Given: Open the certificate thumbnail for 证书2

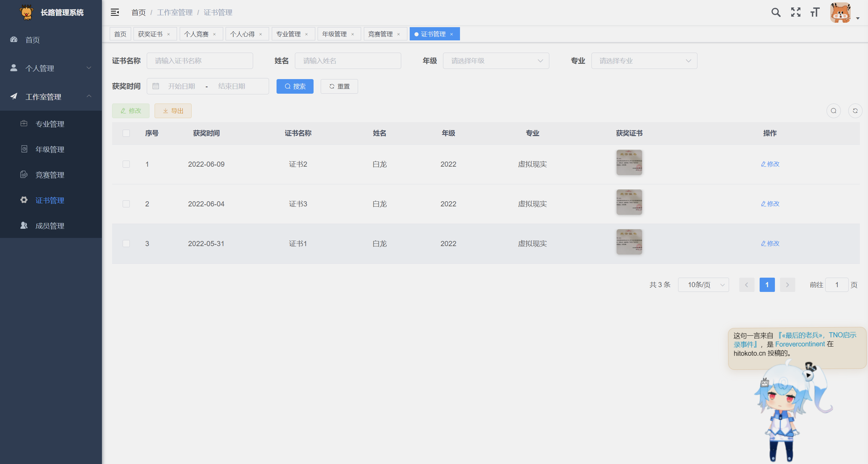Looking at the screenshot, I should point(629,163).
